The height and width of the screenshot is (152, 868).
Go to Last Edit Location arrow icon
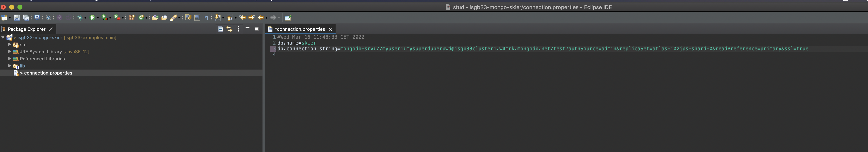[242, 17]
